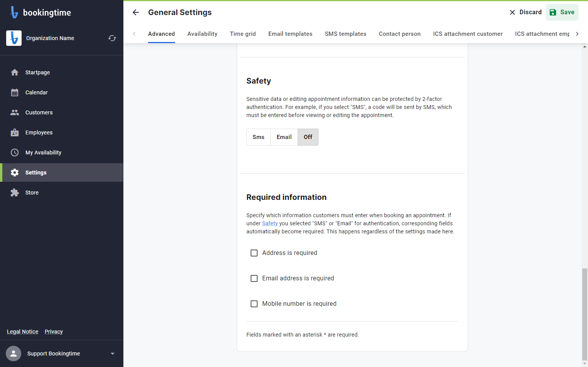Open the Legal Notice link
588x367 pixels.
23,332
